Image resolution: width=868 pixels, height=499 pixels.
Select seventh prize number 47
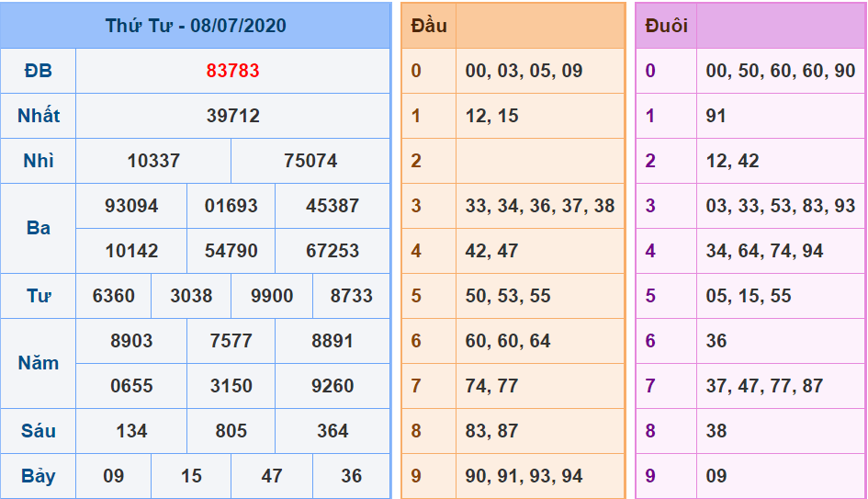272,476
